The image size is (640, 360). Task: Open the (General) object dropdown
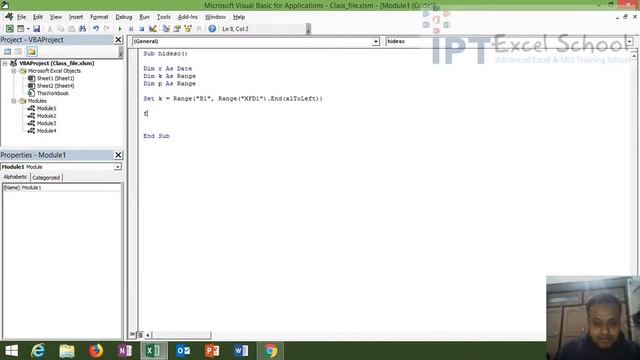point(376,42)
